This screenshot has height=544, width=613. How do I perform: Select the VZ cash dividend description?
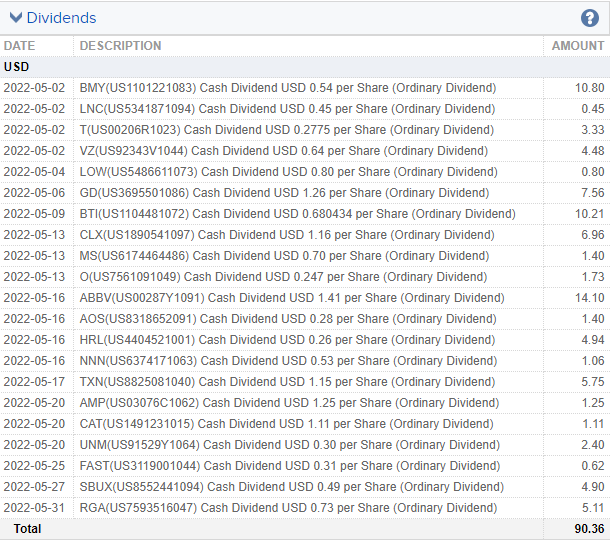[284, 151]
